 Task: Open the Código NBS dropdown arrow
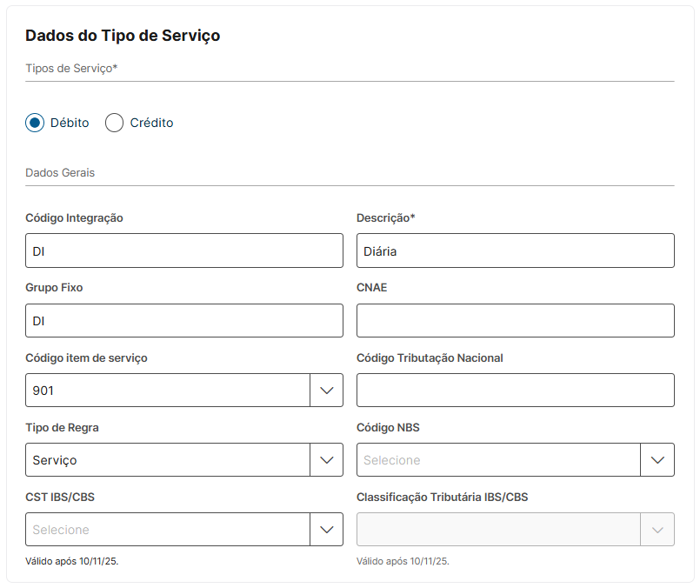657,460
